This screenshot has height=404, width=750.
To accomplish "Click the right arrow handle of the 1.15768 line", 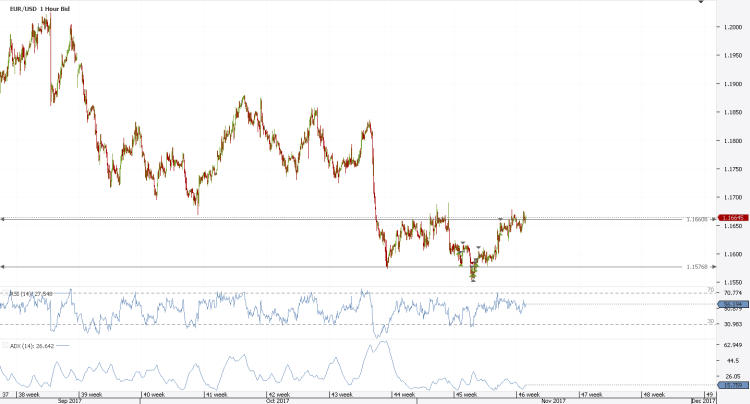I will (715, 267).
